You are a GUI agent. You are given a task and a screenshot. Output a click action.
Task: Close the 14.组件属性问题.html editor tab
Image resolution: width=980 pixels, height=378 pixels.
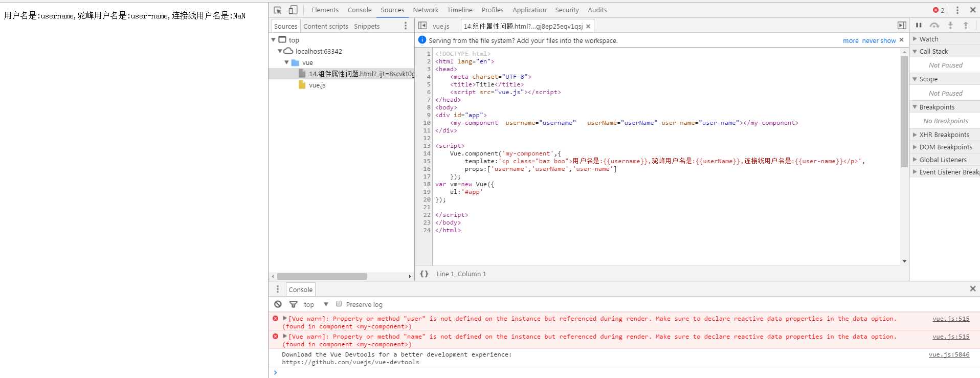point(588,26)
